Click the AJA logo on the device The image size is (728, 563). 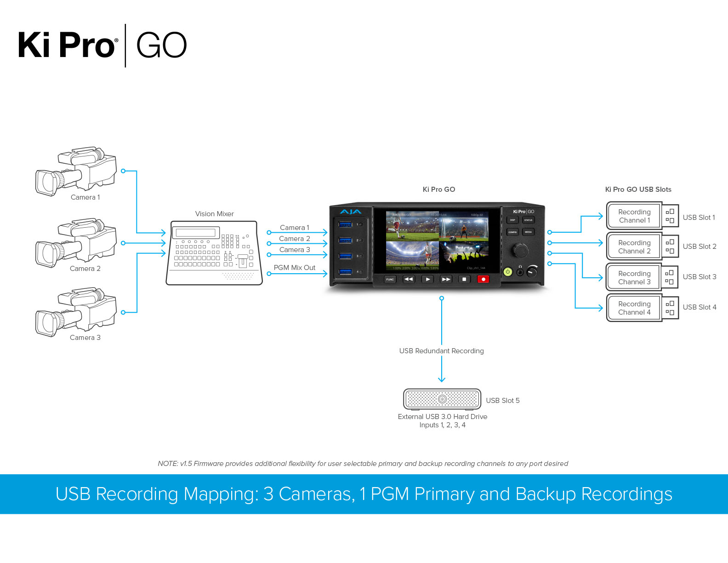(351, 212)
